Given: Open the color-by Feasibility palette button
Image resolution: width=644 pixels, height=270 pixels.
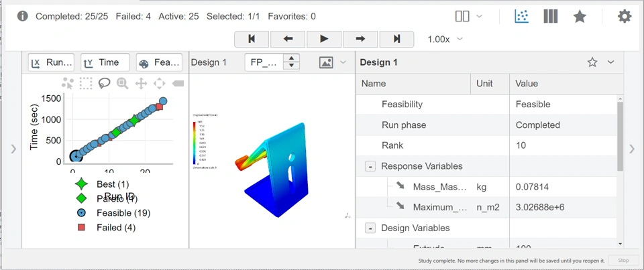Looking at the screenshot, I should pos(159,62).
